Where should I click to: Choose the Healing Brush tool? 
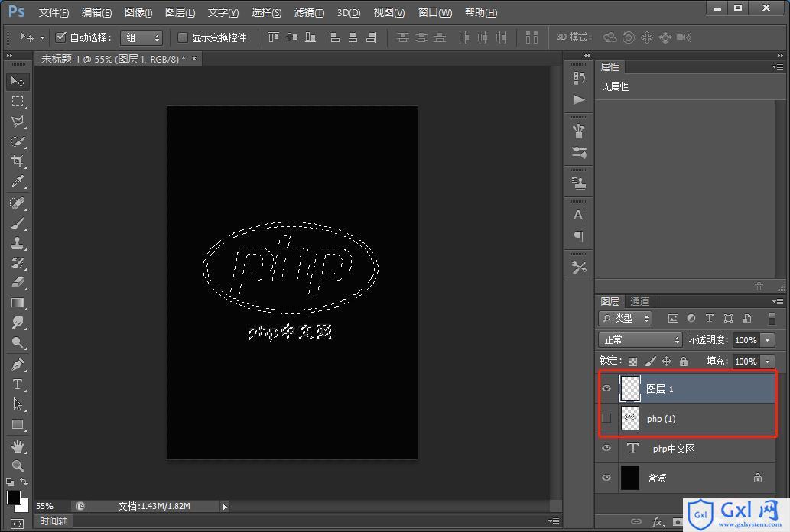pos(18,203)
